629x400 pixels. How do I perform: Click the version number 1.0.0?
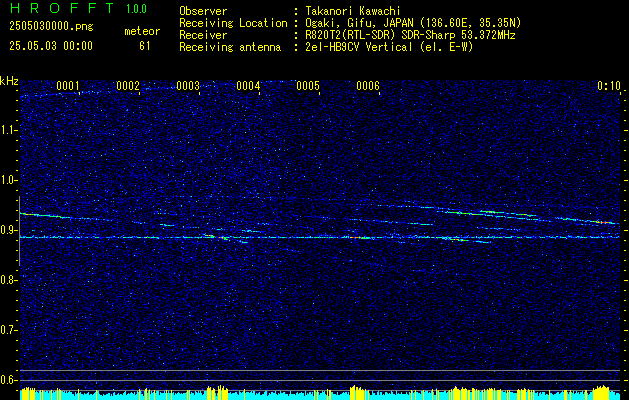[136, 8]
